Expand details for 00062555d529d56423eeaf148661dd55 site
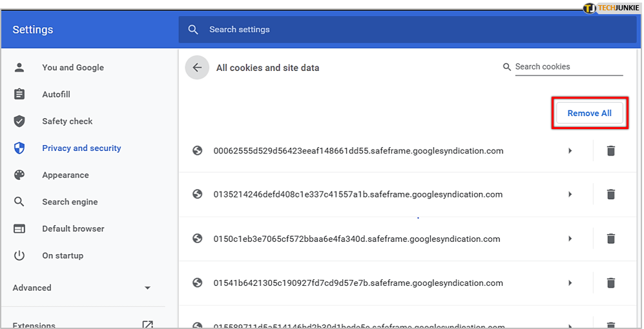 (570, 151)
